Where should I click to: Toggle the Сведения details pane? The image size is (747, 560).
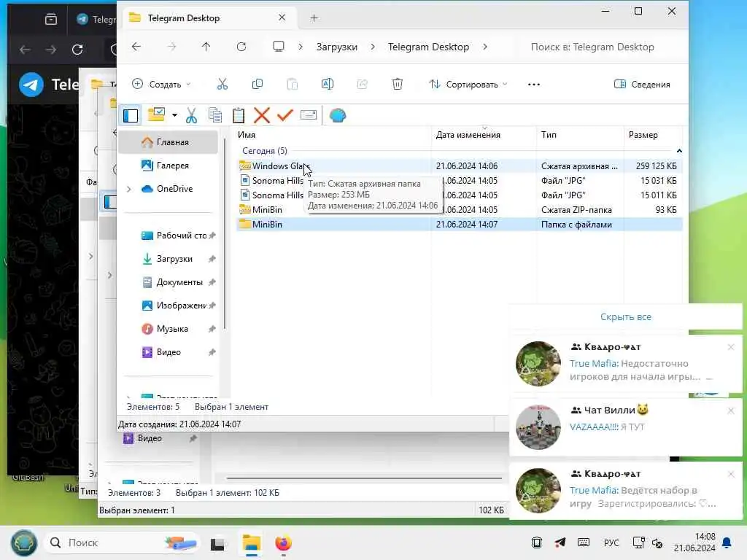click(x=642, y=85)
